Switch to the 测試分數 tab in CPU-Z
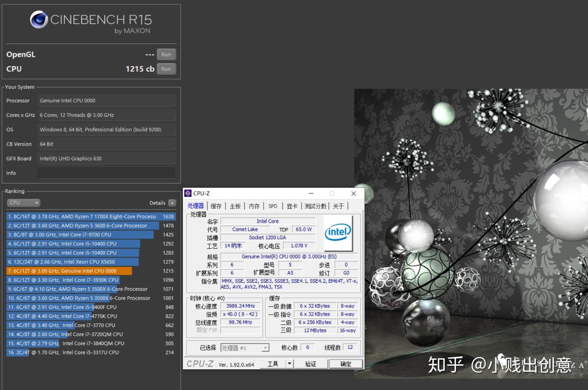 316,206
